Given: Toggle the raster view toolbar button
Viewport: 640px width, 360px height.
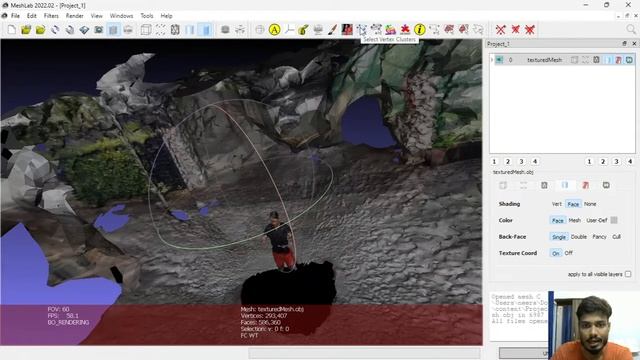Looking at the screenshot, I should [x=128, y=29].
